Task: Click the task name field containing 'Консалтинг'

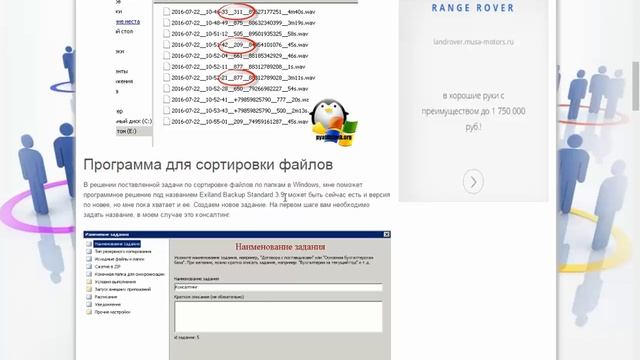Action: pos(278,287)
